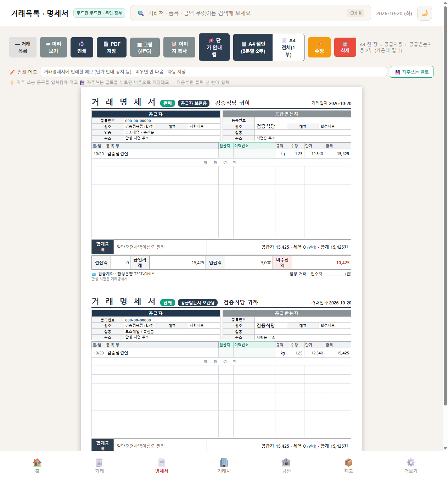Save the statement with PDF 저장
Screen dimensions: 448x480
112,47
